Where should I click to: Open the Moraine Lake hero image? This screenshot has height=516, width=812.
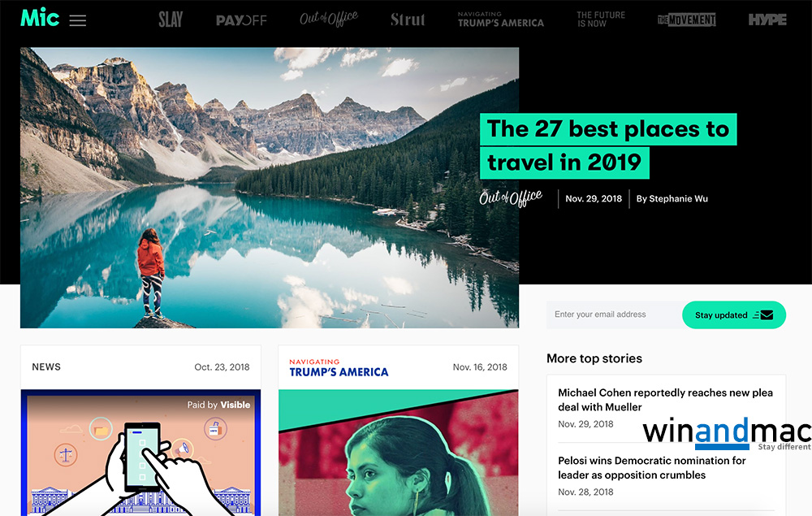(270, 188)
